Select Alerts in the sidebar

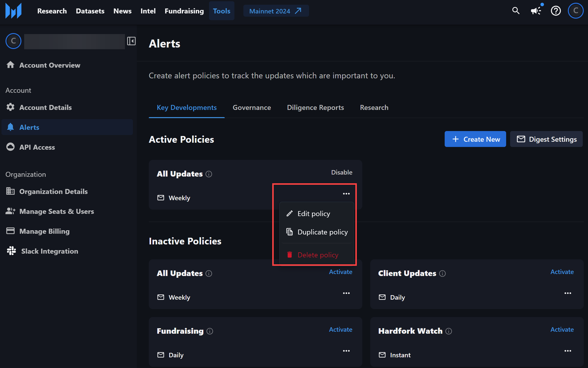click(x=67, y=127)
